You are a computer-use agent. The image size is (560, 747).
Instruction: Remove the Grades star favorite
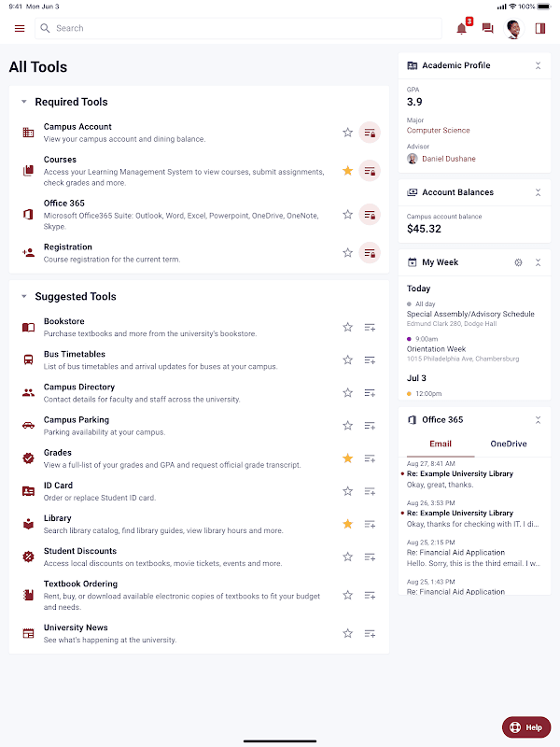pos(347,458)
